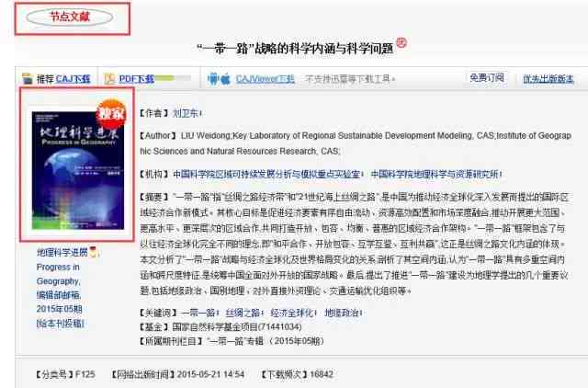This screenshot has width=588, height=388.
Task: Open the 地理科学进展 journal name link
Action: tap(62, 252)
